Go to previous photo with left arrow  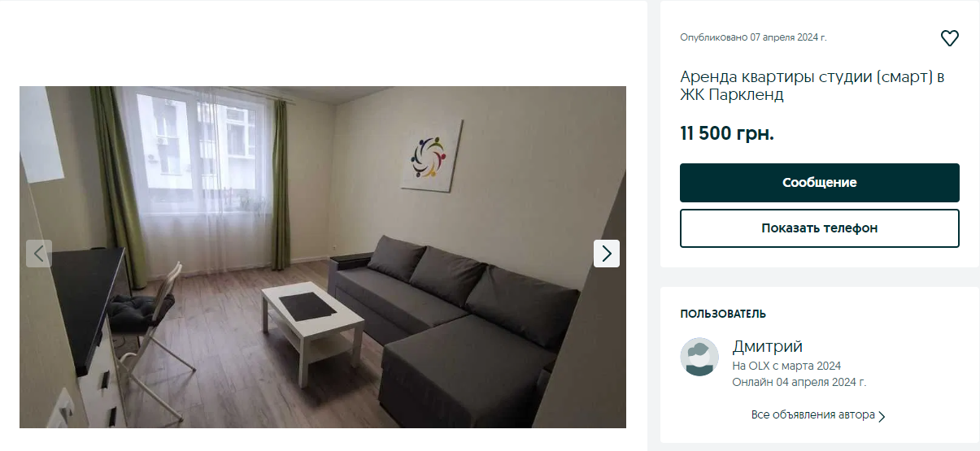[39, 254]
